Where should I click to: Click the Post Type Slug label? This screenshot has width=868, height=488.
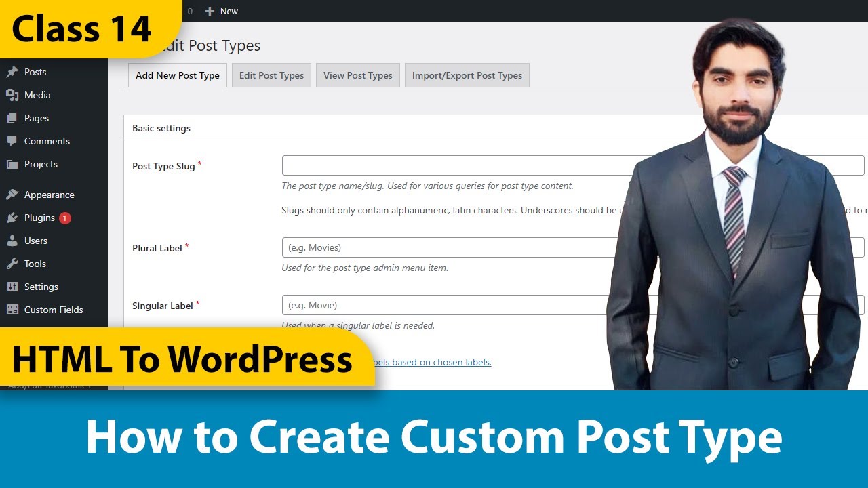pos(163,166)
